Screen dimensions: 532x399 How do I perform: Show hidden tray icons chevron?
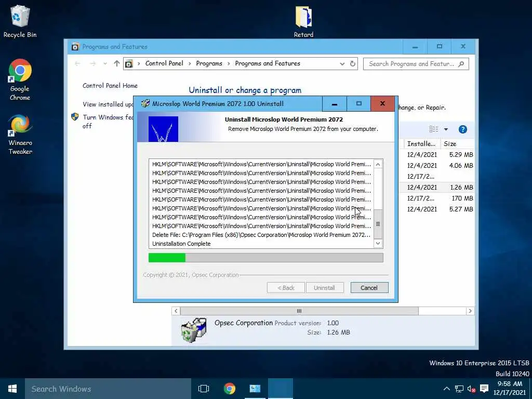pyautogui.click(x=446, y=389)
